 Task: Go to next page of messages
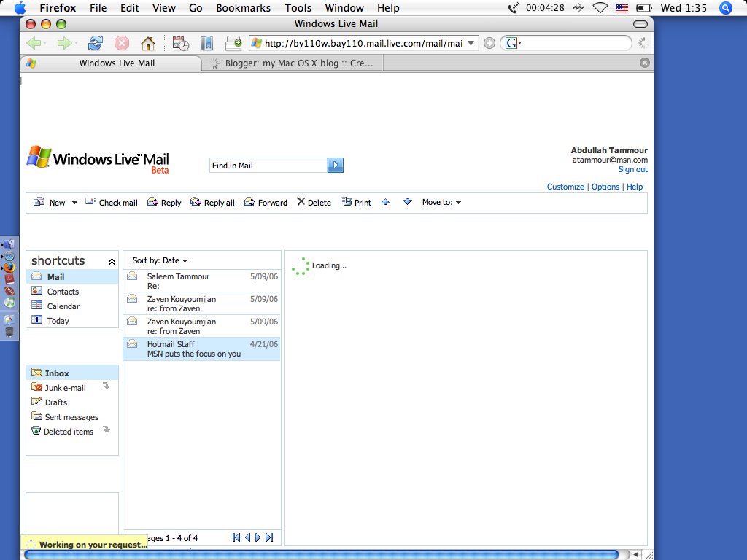[x=258, y=537]
